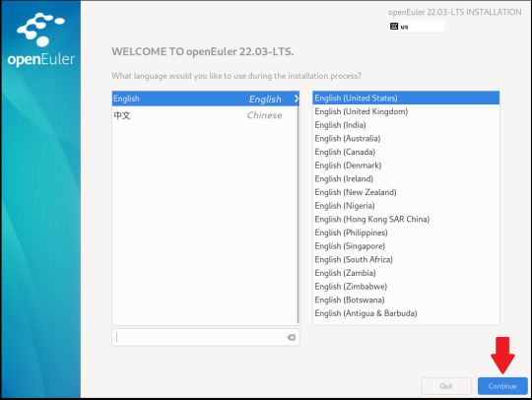
Task: Click the language list scrollbar
Action: [x=299, y=208]
